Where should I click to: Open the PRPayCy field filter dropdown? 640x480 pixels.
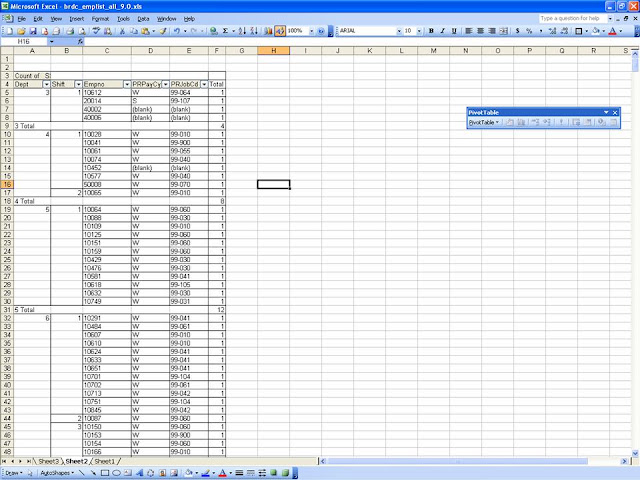(165, 84)
